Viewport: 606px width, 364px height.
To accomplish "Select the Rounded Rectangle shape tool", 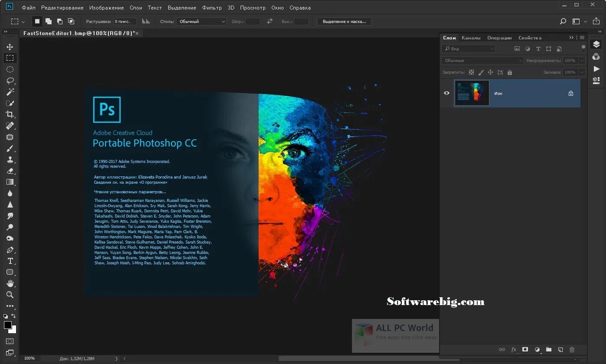I will tap(10, 272).
